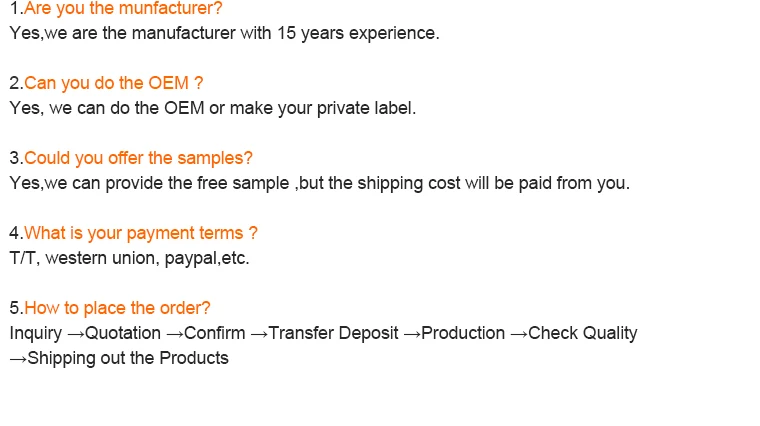The width and height of the screenshot is (760, 426).
Task: Click the "Shipping out the Products" final step
Action: tap(128, 358)
